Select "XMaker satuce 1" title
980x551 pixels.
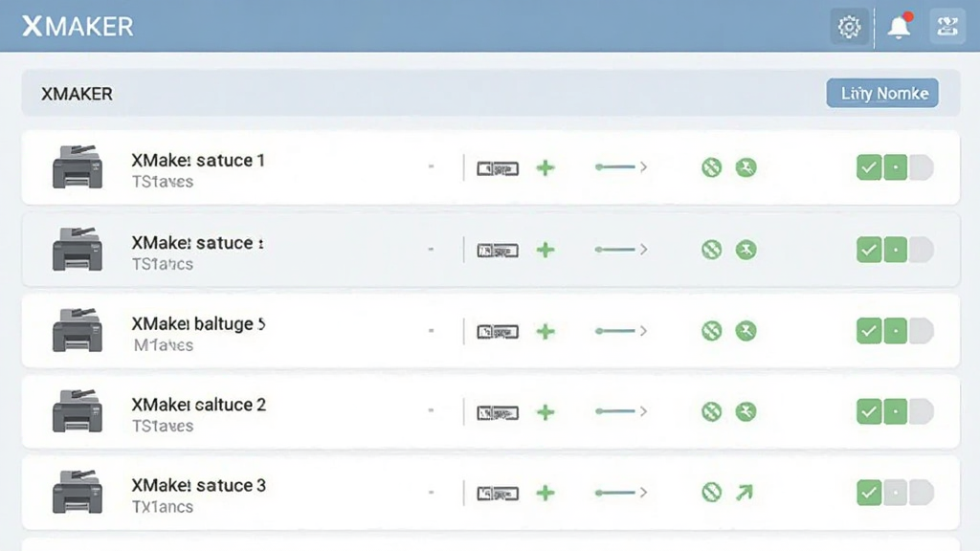click(x=198, y=160)
